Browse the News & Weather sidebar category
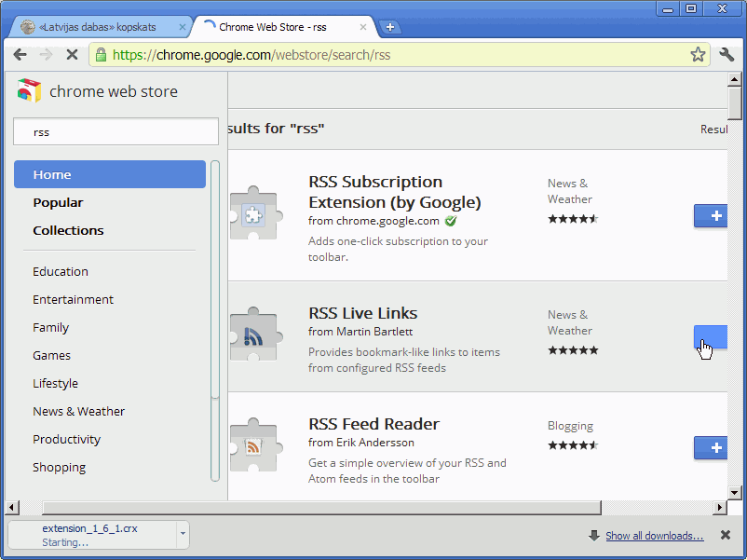Image resolution: width=747 pixels, height=560 pixels. tap(78, 411)
